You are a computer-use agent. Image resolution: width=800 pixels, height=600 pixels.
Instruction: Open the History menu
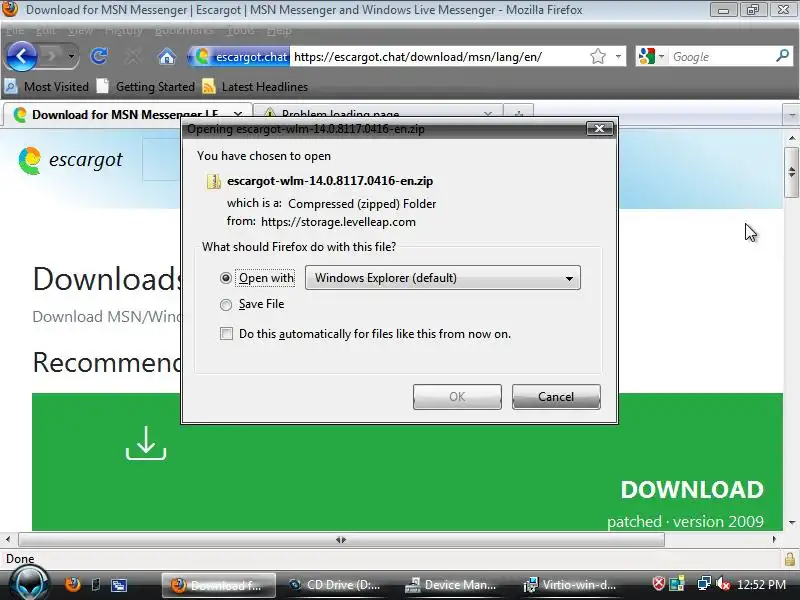tap(123, 30)
